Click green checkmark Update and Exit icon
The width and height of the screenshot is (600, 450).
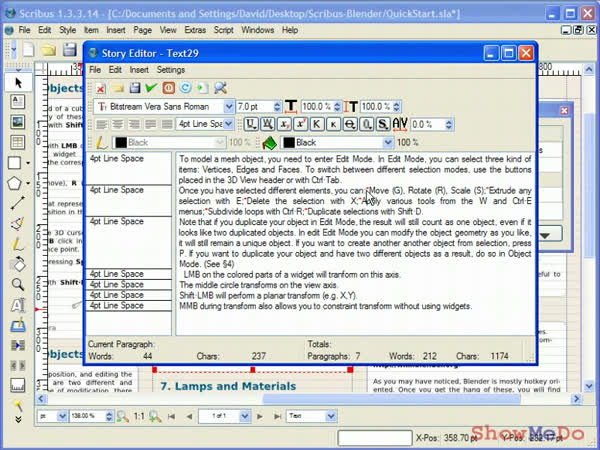click(152, 88)
